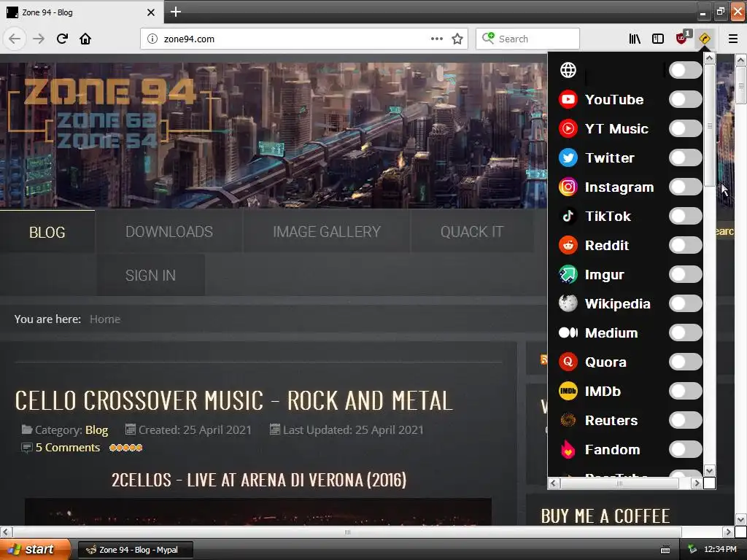The image size is (747, 560).
Task: Open a new browser tab with plus button
Action: pos(175,12)
